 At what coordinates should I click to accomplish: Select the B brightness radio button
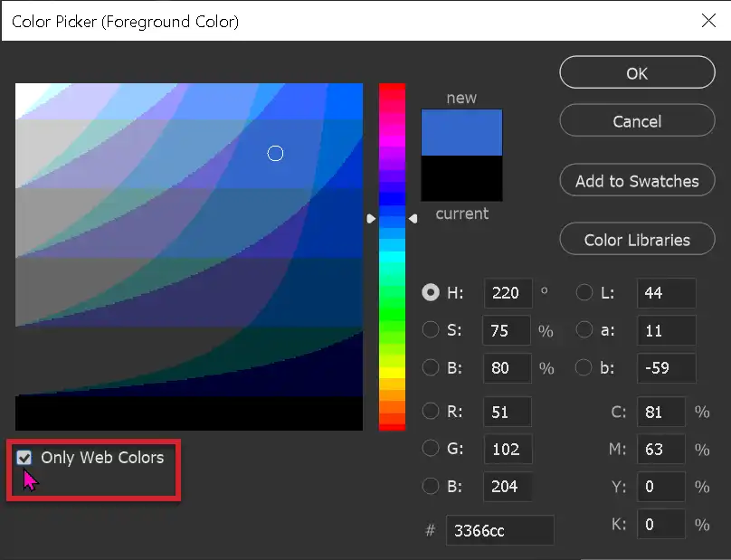pos(431,367)
